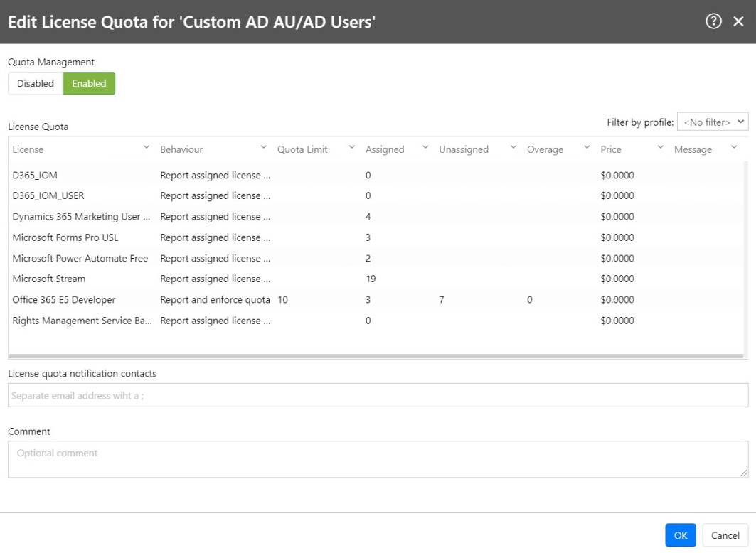The width and height of the screenshot is (756, 553).
Task: Open the License column header menu
Action: [x=146, y=147]
